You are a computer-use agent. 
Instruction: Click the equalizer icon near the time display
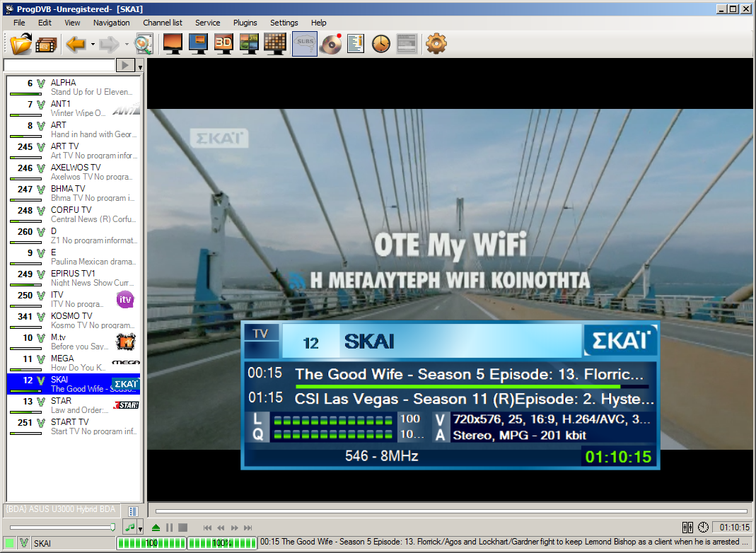click(x=687, y=528)
